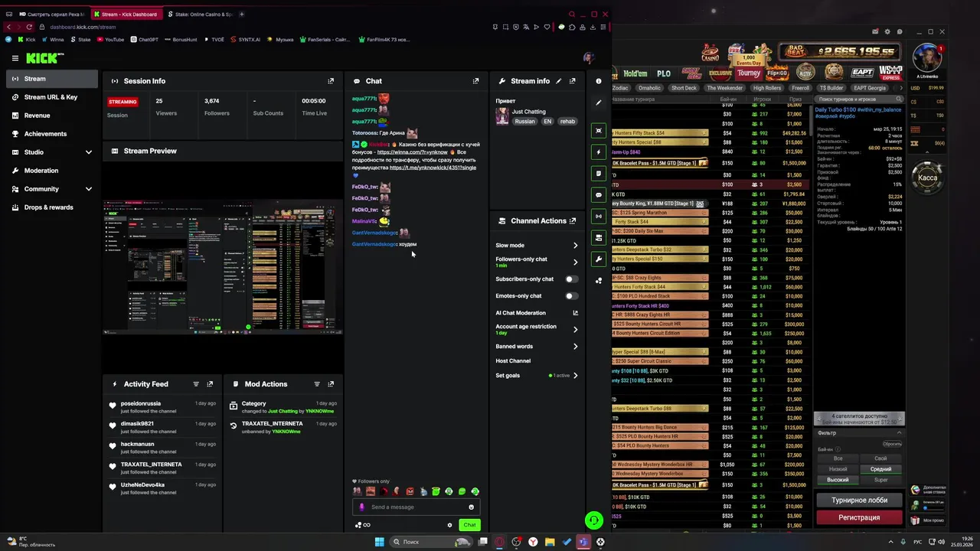The image size is (980, 551).
Task: Toggle the wrench stream info rail icon
Action: (x=599, y=259)
